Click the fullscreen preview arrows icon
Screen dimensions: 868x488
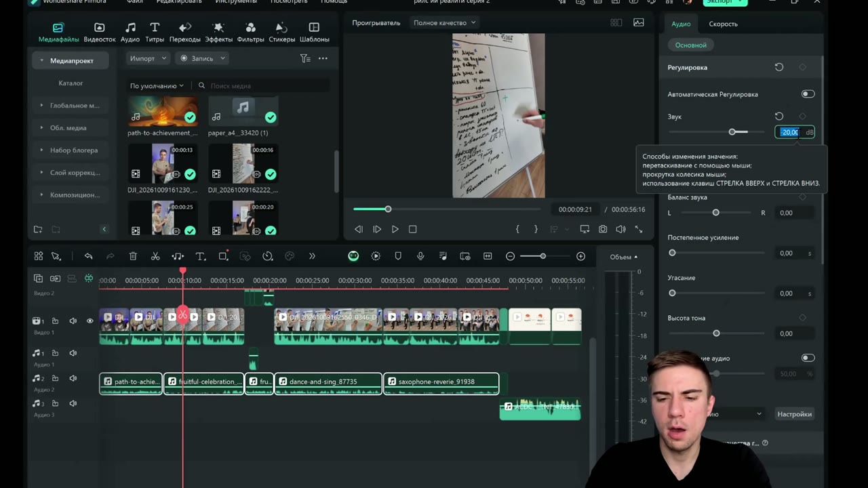(639, 229)
